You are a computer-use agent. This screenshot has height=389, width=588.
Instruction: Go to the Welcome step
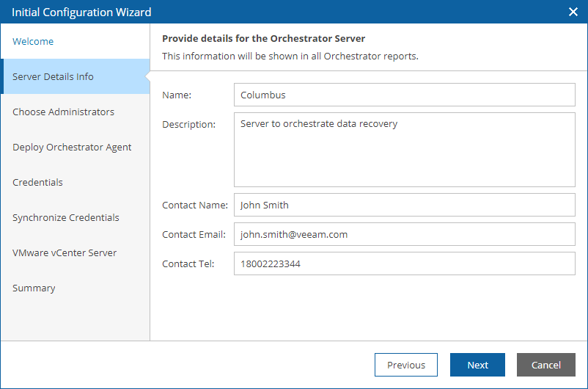[x=75, y=41]
